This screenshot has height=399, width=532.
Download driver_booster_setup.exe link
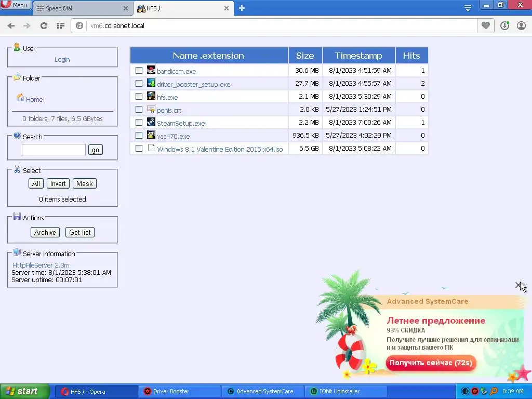193,85
